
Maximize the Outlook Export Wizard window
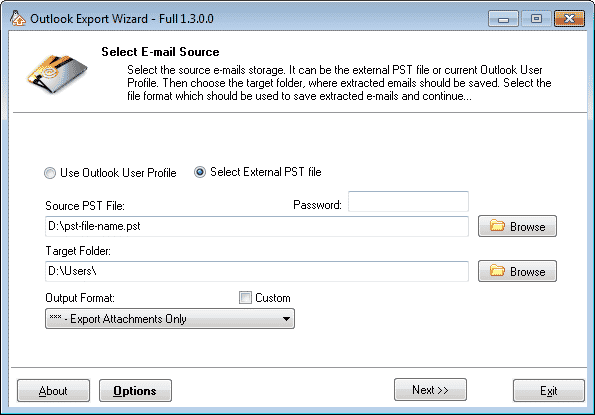[x=536, y=19]
